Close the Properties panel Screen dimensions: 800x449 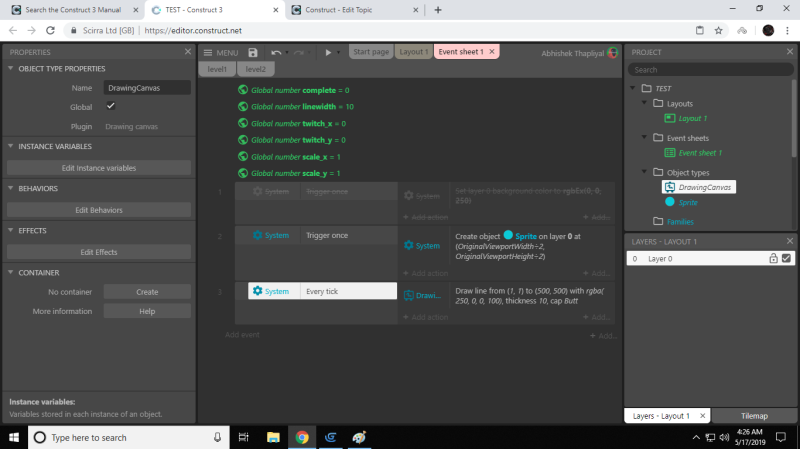188,52
